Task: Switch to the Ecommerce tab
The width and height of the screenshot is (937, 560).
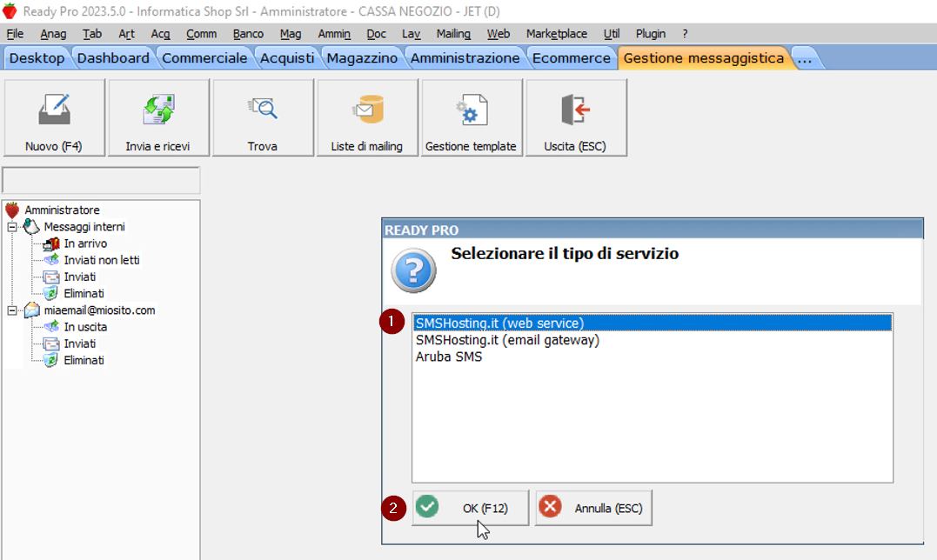Action: pos(572,58)
